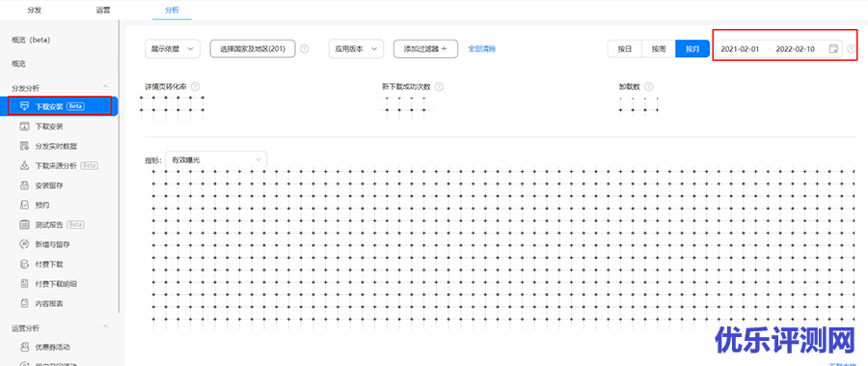Click calendar icon in date range field
The height and width of the screenshot is (366, 868).
pyautogui.click(x=832, y=49)
